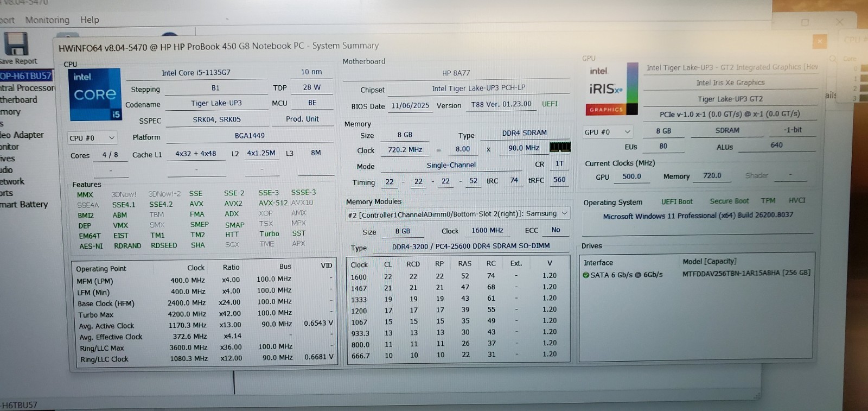
Task: Click the Save Report floppy disk icon
Action: click(x=16, y=44)
